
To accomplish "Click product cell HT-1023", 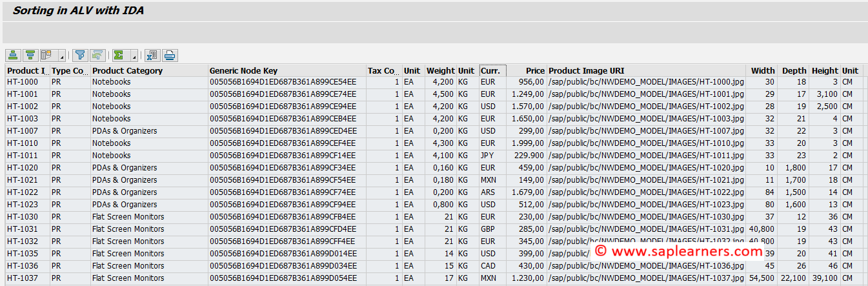I will [x=27, y=205].
